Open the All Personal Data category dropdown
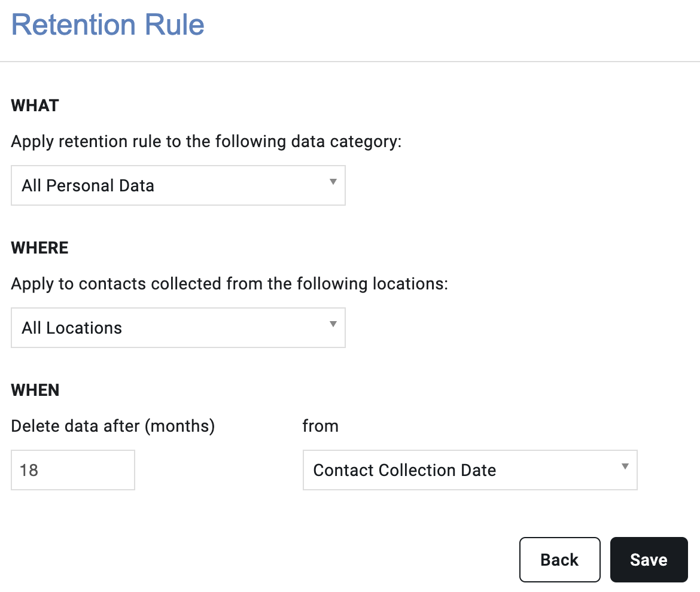The image size is (700, 592). [x=178, y=185]
